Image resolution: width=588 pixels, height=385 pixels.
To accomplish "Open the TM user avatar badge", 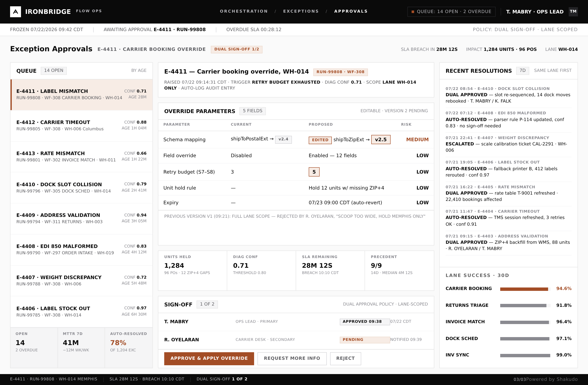I will coord(573,12).
